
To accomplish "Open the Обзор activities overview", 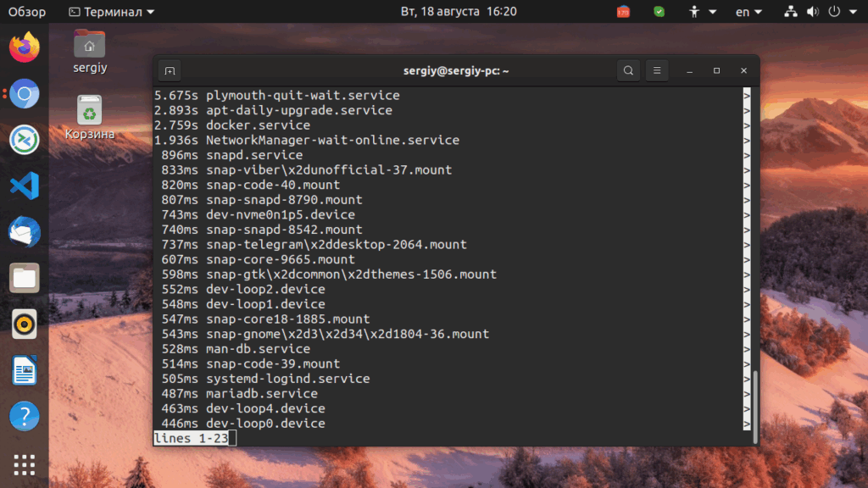I will point(26,12).
